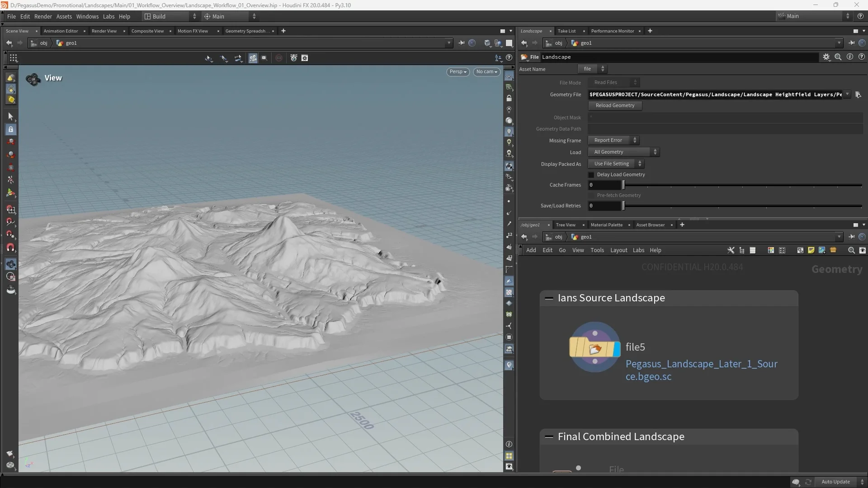This screenshot has width=868, height=488.
Task: Toggle the panel pin icon near Landscape parameters
Action: click(x=851, y=43)
